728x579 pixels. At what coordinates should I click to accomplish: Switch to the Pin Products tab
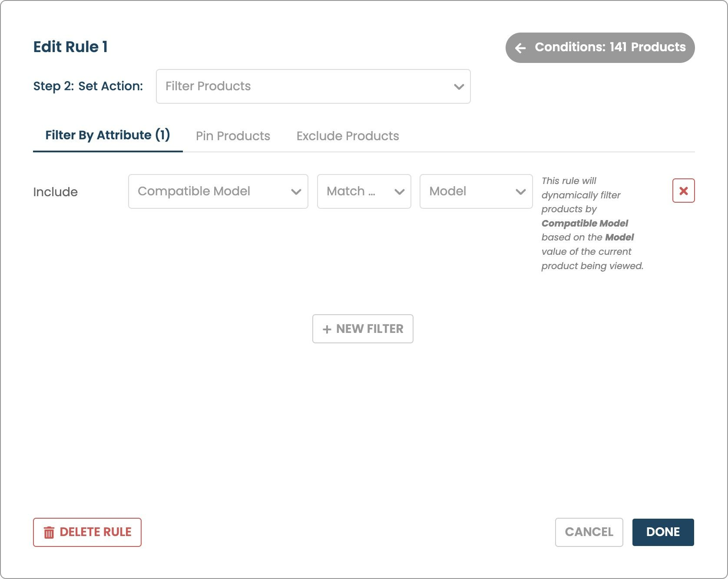click(233, 136)
